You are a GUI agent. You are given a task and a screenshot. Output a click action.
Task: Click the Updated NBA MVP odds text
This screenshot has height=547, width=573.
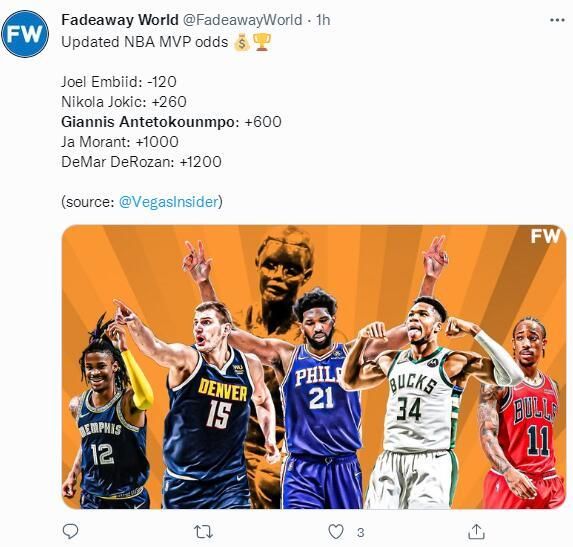(145, 42)
